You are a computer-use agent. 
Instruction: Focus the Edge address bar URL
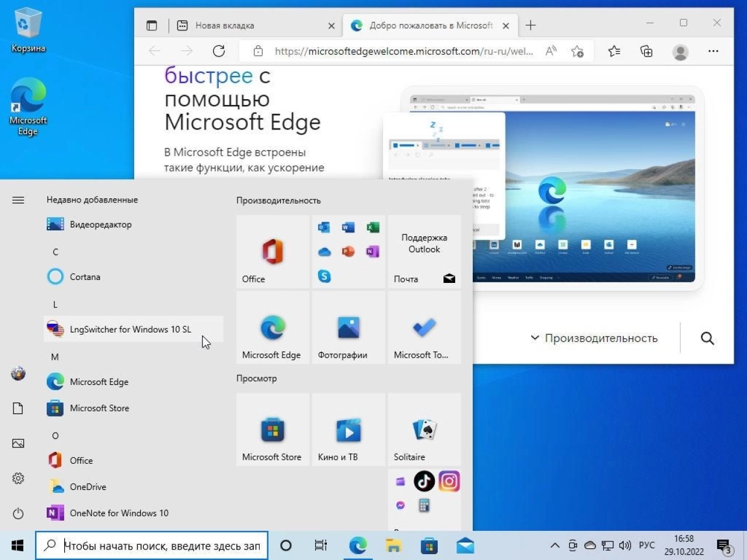click(x=404, y=51)
